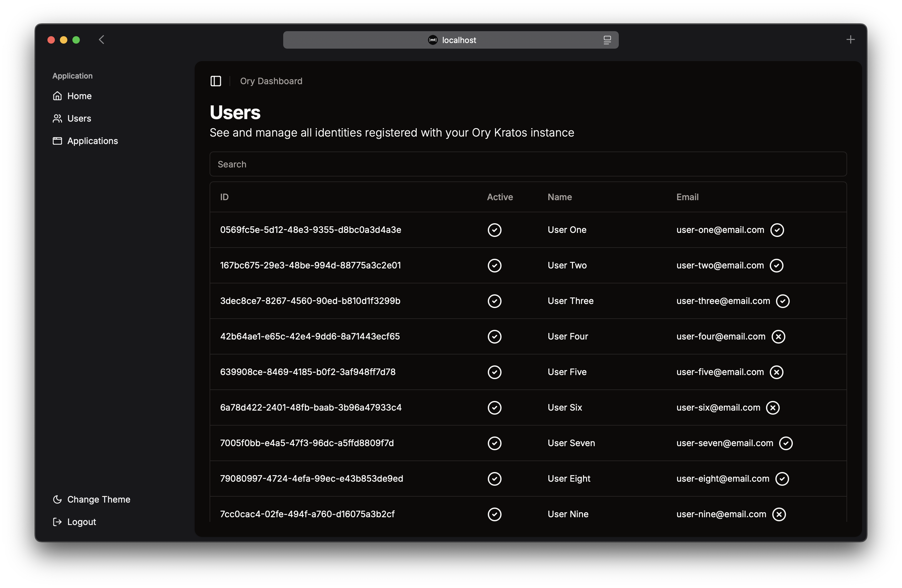Click active check icon for User Six
Screen dimensions: 902x588
point(495,408)
